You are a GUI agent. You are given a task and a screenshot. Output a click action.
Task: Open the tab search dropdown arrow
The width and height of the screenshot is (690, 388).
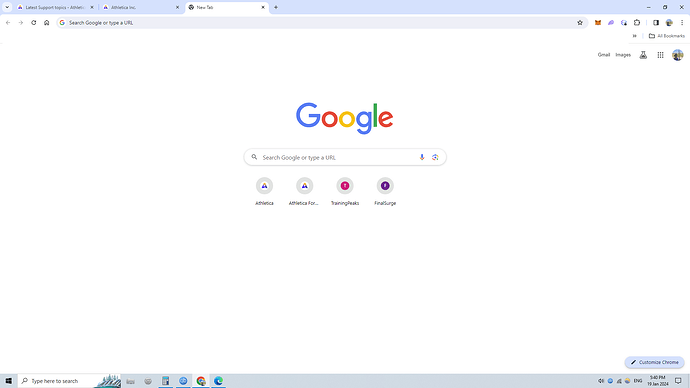[7, 7]
